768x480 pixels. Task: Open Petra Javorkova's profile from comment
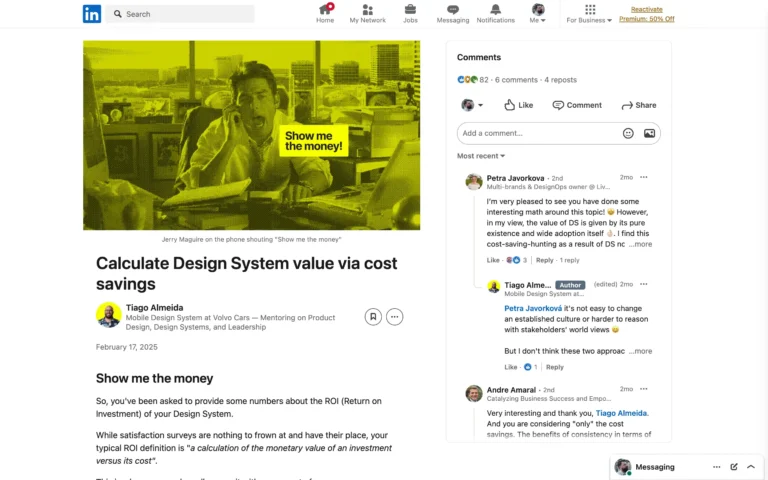(x=515, y=178)
